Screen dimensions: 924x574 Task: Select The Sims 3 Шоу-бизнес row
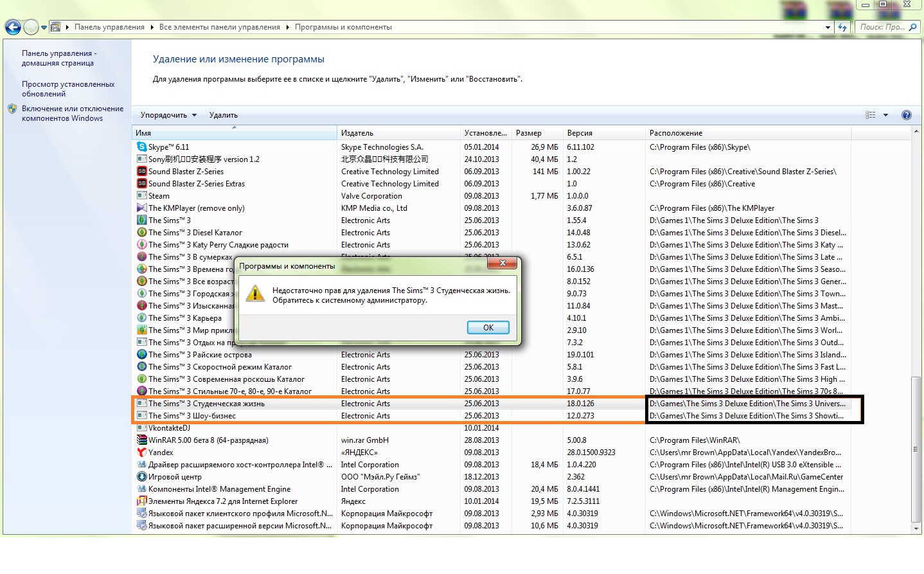192,416
